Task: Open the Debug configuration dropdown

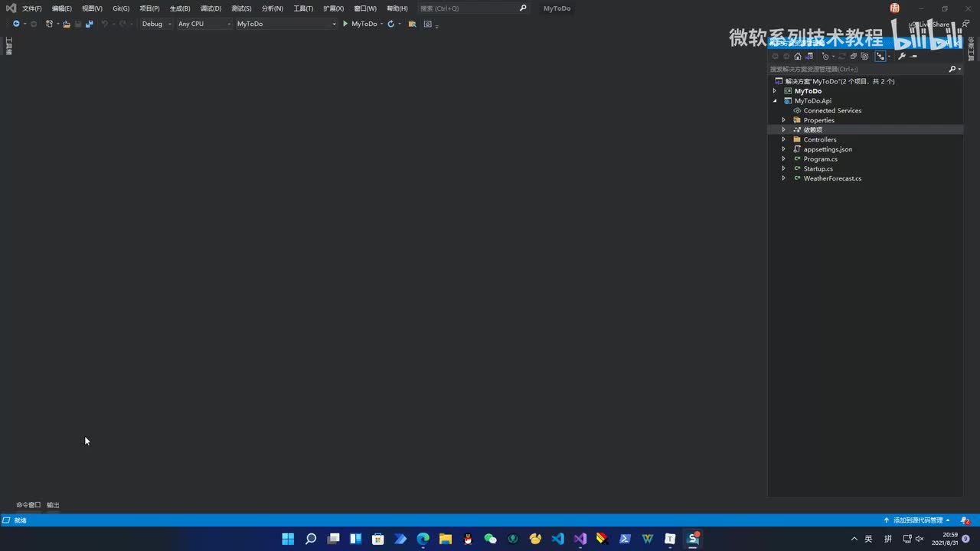Action: [x=156, y=24]
